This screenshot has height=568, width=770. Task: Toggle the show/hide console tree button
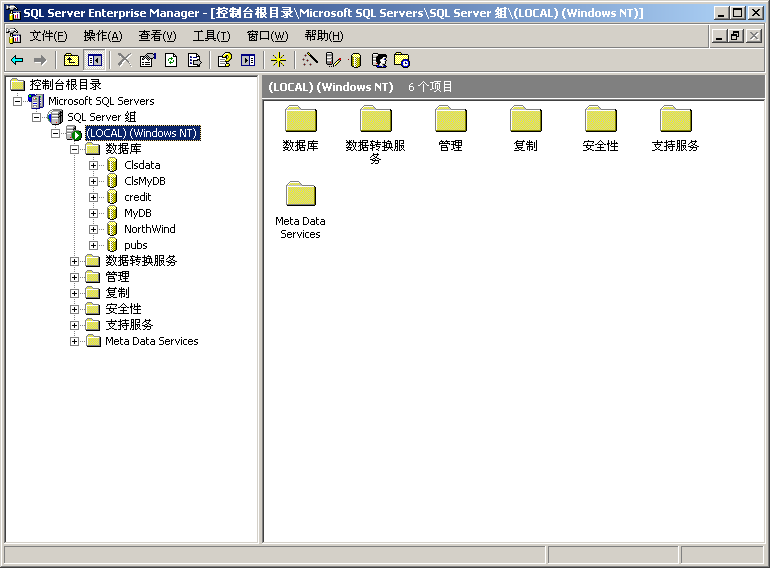pos(95,60)
